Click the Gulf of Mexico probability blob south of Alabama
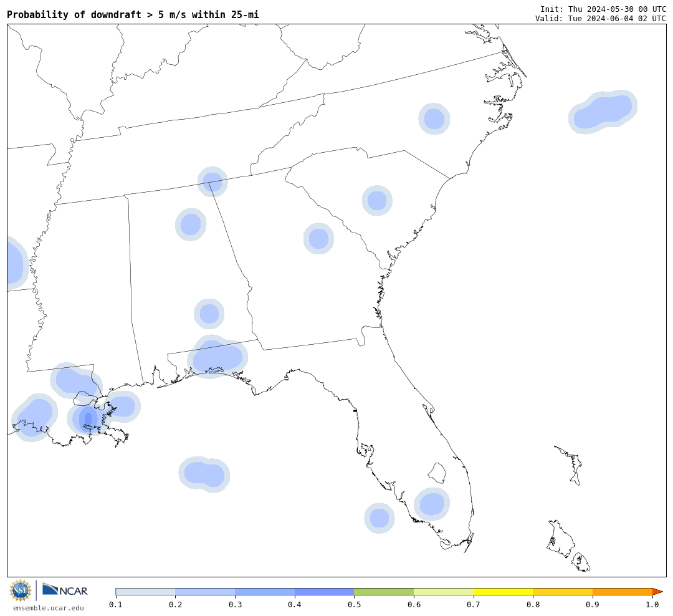Image resolution: width=673 pixels, height=616 pixels. tap(204, 474)
